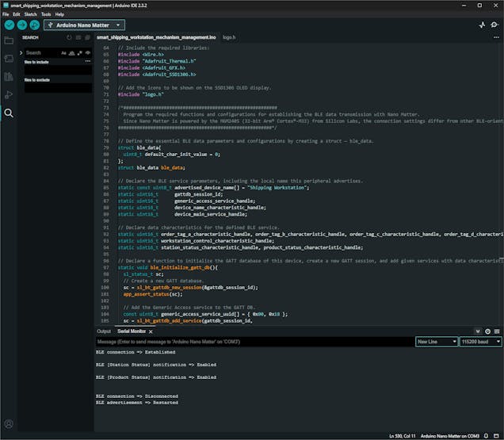Click the files to include field
Viewport: 504px width, 440px height.
point(58,70)
